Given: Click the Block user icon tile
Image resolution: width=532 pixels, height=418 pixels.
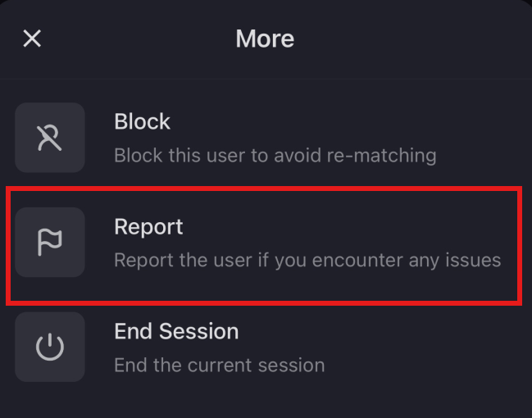Looking at the screenshot, I should click(50, 138).
